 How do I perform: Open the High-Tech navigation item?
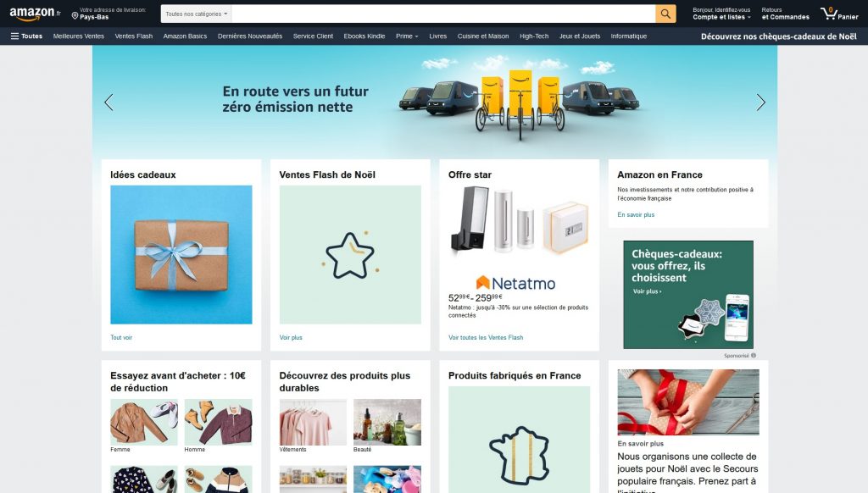point(534,36)
